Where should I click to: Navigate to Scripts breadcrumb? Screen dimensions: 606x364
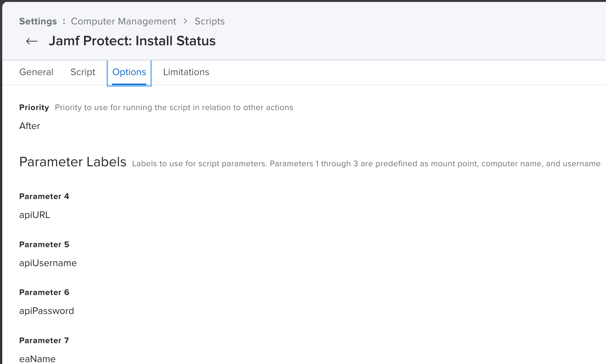pyautogui.click(x=210, y=21)
